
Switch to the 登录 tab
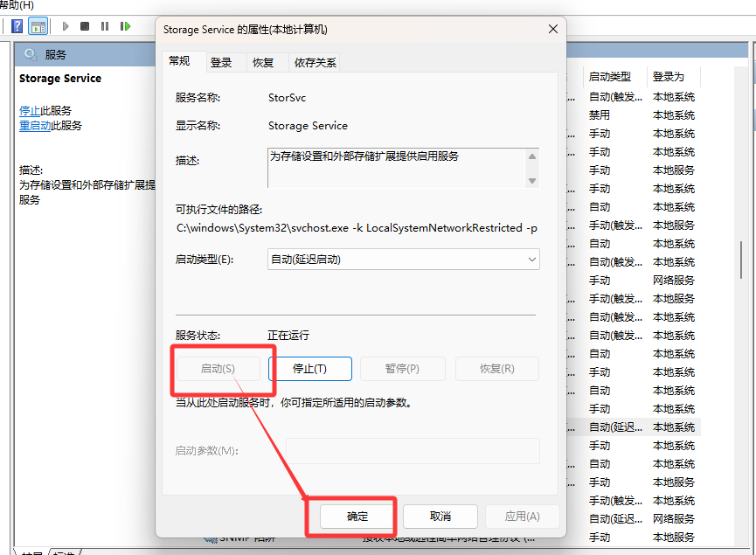(221, 62)
